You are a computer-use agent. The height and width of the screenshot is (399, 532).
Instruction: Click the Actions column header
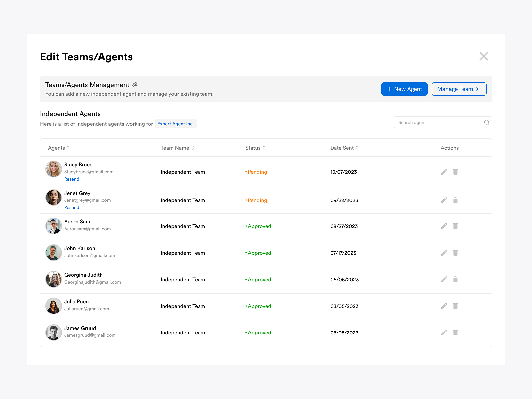tap(450, 148)
